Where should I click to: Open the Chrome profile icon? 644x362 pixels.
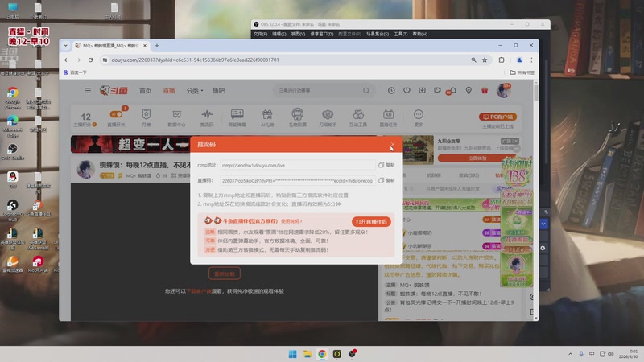[x=519, y=60]
